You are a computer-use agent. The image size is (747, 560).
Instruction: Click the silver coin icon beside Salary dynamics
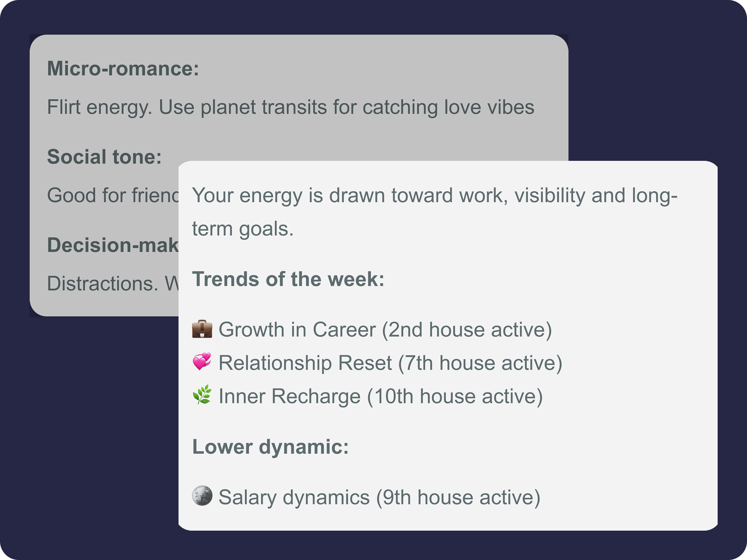click(202, 496)
